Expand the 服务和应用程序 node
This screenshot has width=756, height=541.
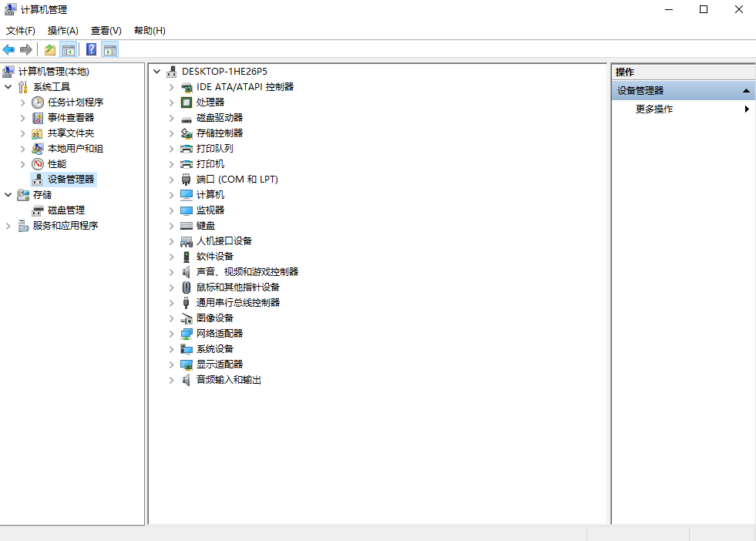[x=8, y=226]
